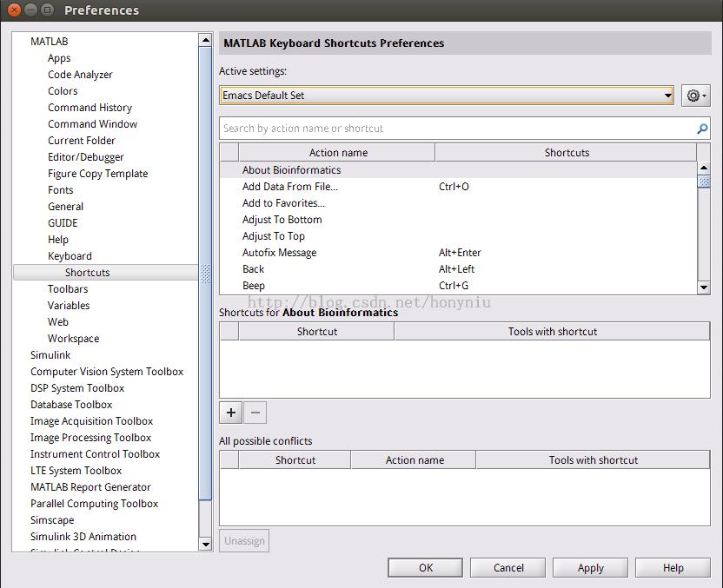The image size is (723, 588).
Task: Select the Keyboard preferences node
Action: (70, 256)
